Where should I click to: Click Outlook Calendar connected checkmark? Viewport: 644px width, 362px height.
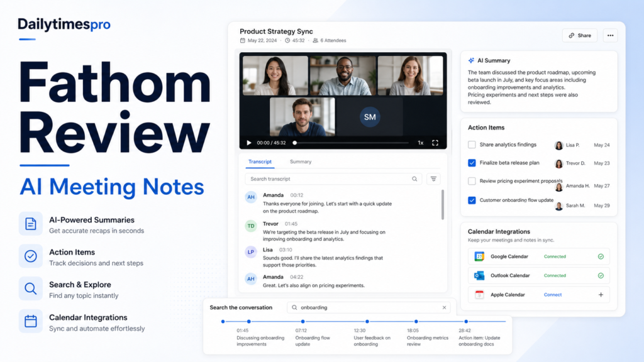click(601, 276)
